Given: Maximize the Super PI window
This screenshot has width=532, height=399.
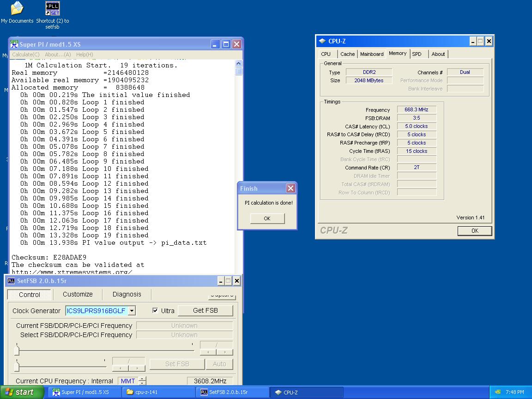Looking at the screenshot, I should tap(226, 44).
